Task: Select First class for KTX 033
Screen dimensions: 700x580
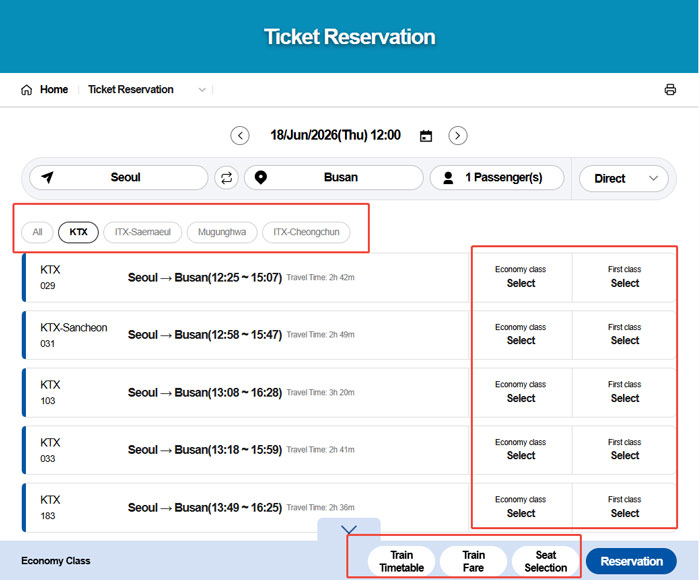Action: [x=625, y=450]
